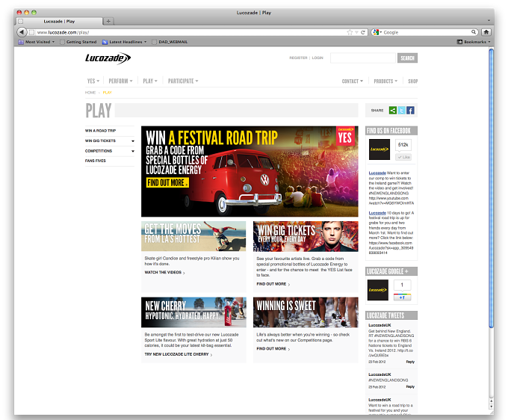
Task: Open Winning Is Sweet banner image
Action: coord(306,312)
